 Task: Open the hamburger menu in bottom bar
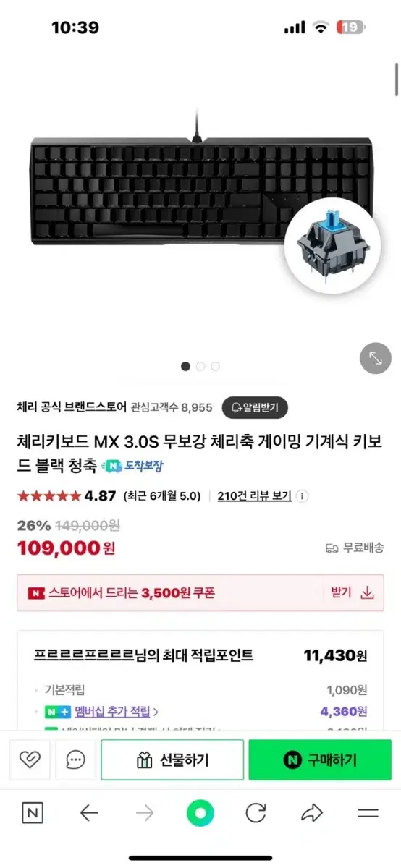tap(368, 814)
